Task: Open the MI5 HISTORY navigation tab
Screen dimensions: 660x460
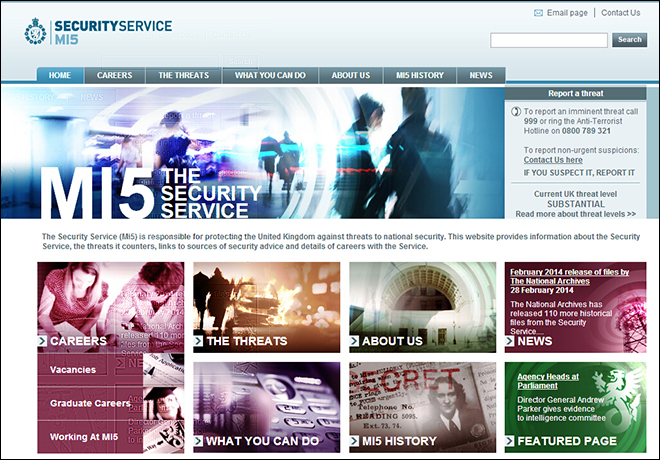Action: [x=420, y=75]
